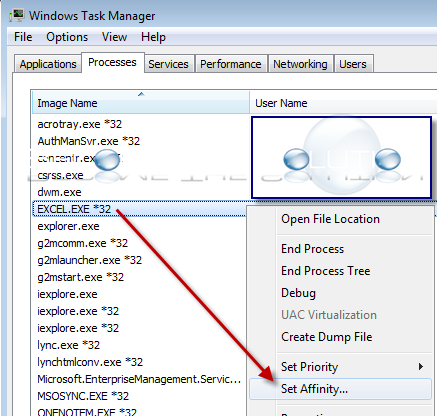Screen dimensions: 437x416
Task: Select the lynchtmlconv.exe *32 process
Action: click(90, 362)
